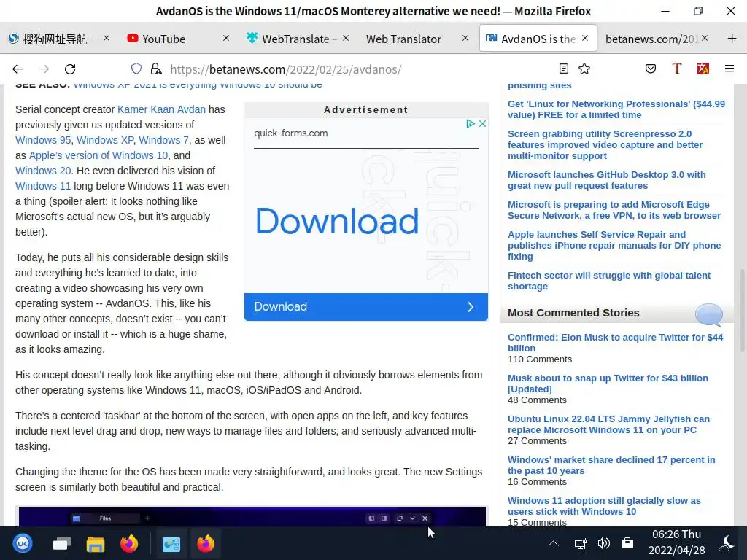
Task: Click the page vertical scrollbar
Action: (742, 310)
